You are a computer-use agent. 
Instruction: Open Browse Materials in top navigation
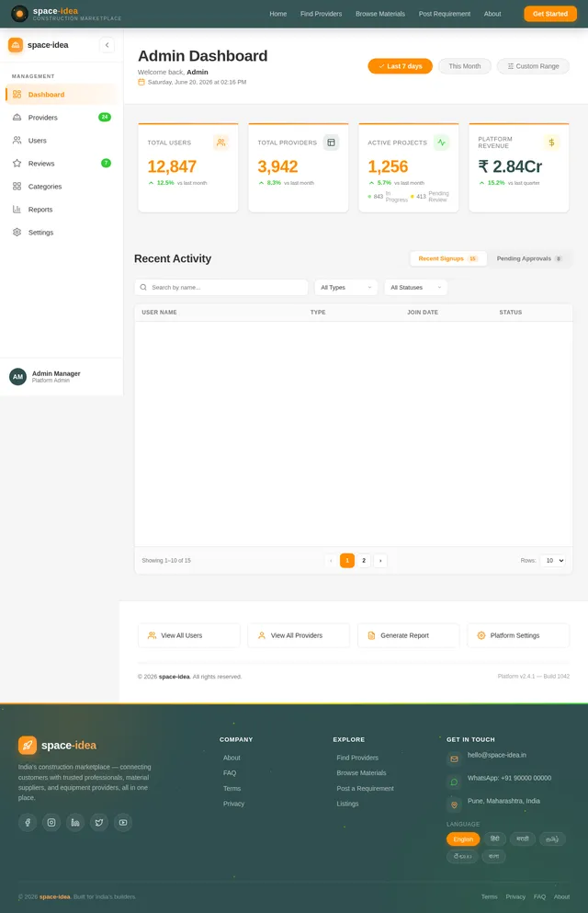point(380,14)
